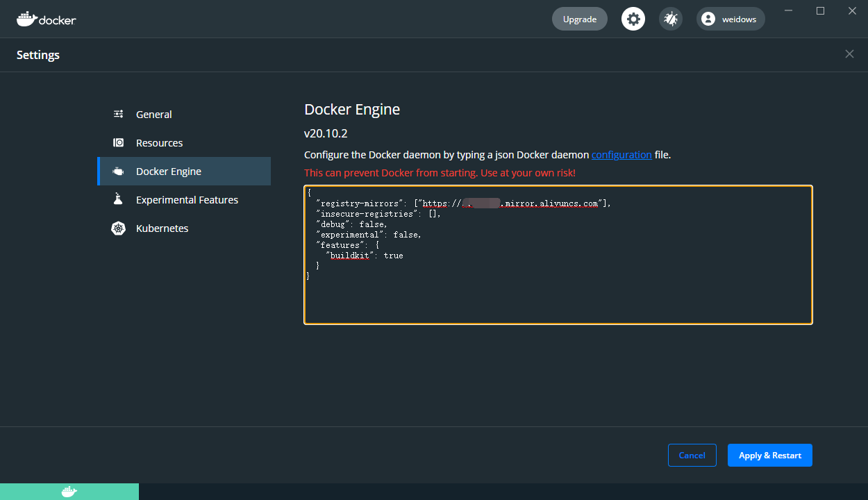Screen dimensions: 868x500
Task: Open the settings gear icon
Action: [633, 19]
